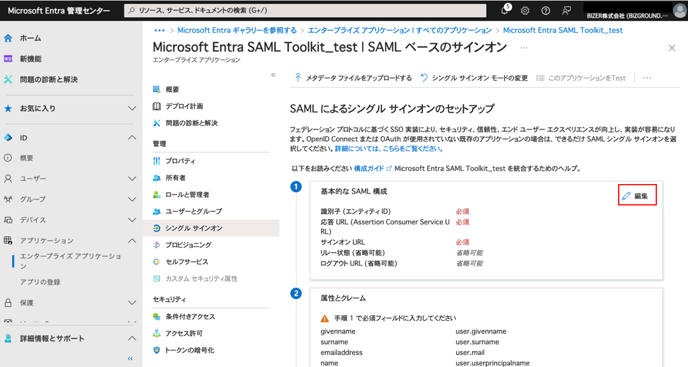Click メタデータ ファイルをアップロードする button
The image size is (688, 367).
point(353,78)
